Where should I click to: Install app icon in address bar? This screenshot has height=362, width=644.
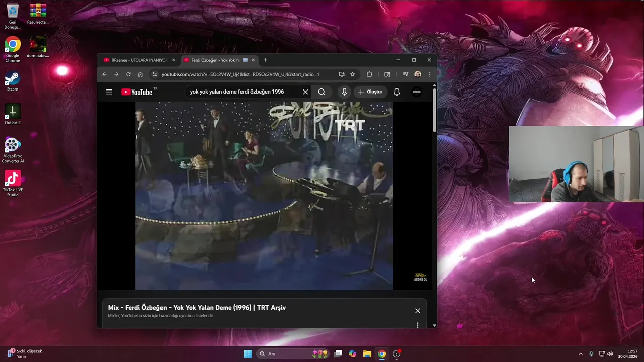pos(342,74)
